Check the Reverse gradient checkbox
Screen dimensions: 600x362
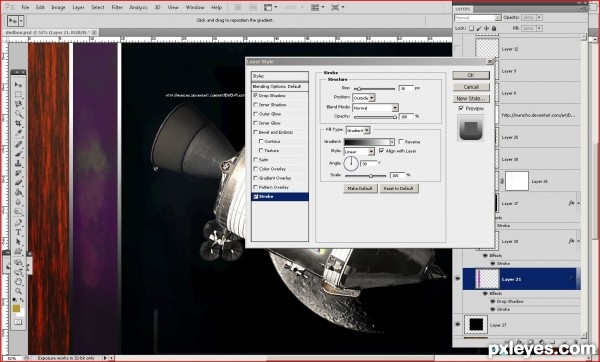point(401,142)
